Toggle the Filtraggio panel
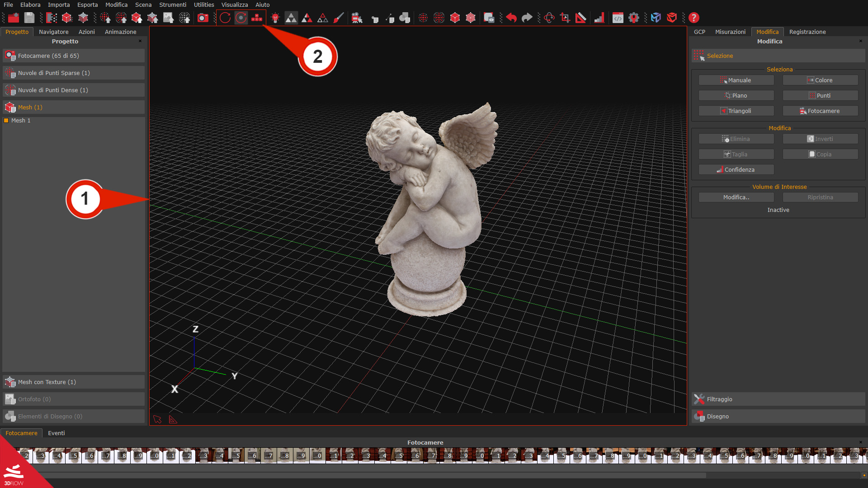 (778, 399)
